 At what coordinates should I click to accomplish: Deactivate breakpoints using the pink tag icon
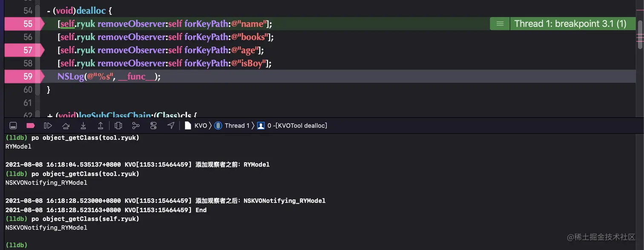pos(30,126)
